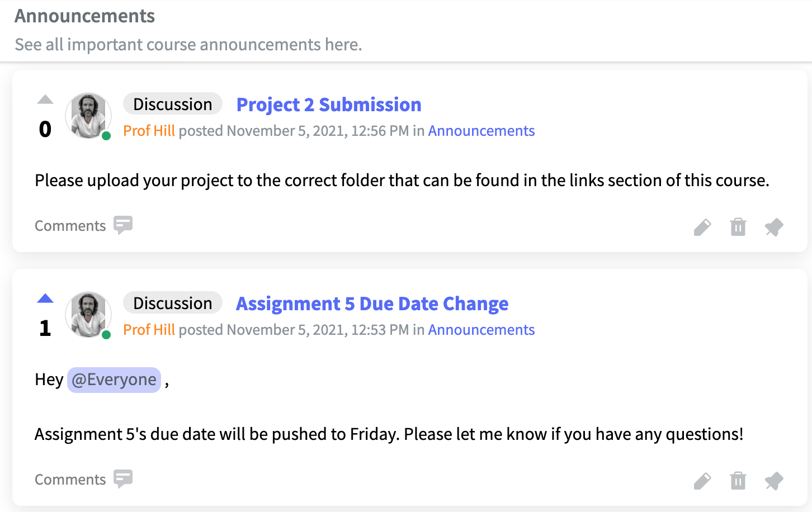This screenshot has width=812, height=512.
Task: Upvote the Project 2 Submission post
Action: 45,99
